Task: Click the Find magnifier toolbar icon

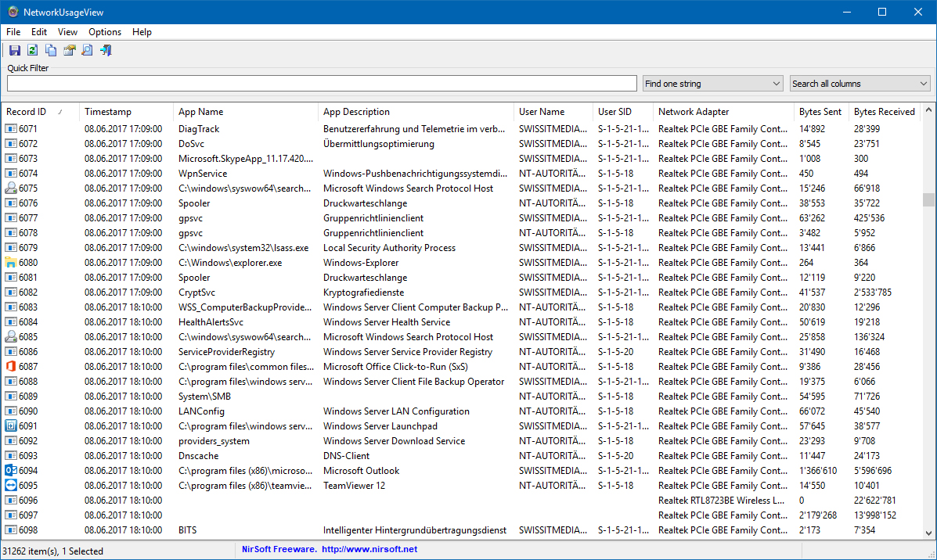Action: tap(87, 51)
